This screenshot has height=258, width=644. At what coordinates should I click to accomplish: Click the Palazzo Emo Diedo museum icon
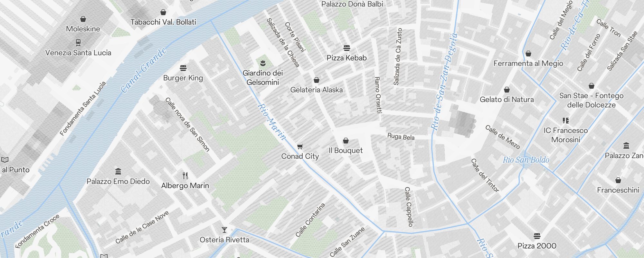click(118, 171)
